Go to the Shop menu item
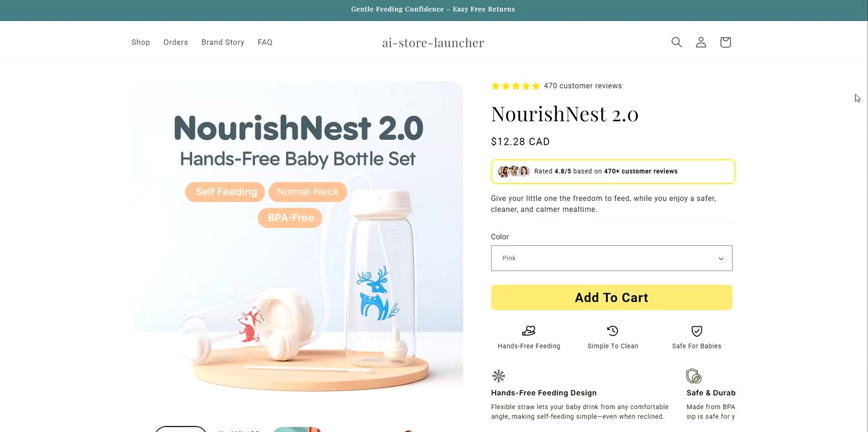The width and height of the screenshot is (868, 432). coord(141,42)
